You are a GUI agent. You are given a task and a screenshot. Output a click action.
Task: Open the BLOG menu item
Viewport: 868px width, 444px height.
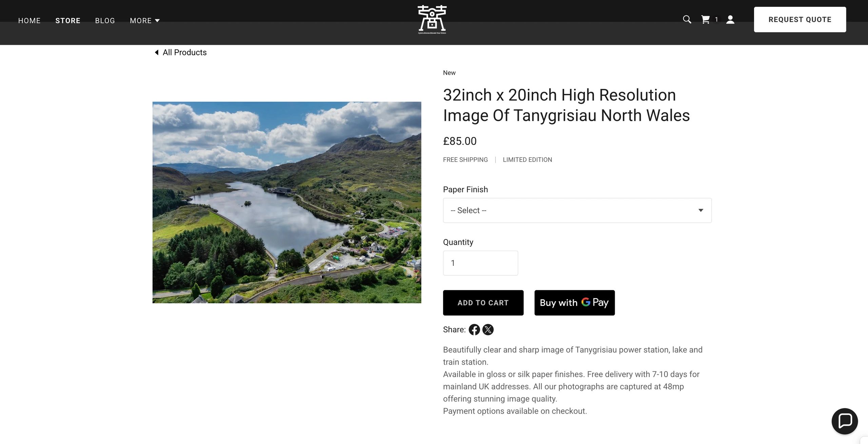coord(105,21)
